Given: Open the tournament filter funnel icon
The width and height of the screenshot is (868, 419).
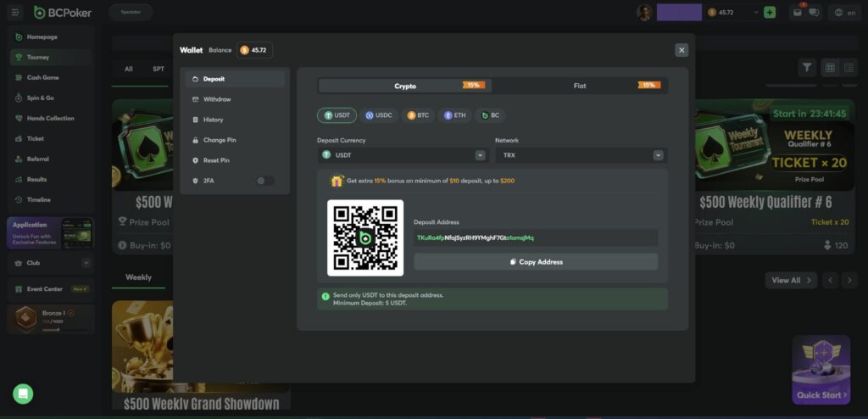Looking at the screenshot, I should [807, 67].
